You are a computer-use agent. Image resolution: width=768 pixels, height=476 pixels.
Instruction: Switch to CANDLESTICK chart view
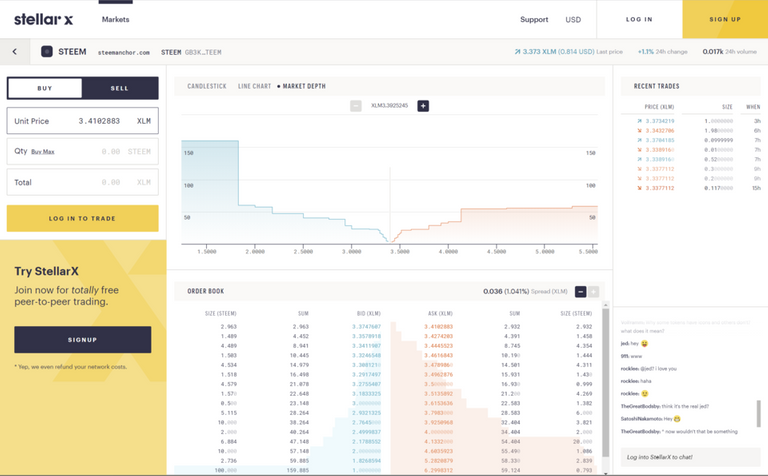pos(207,86)
